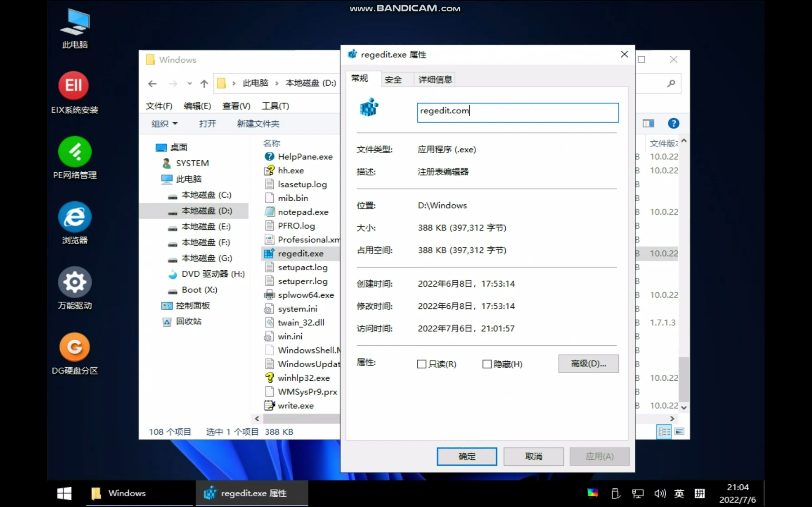The height and width of the screenshot is (507, 812).
Task: Enable the 只读(R) read-only attribute
Action: coord(422,364)
